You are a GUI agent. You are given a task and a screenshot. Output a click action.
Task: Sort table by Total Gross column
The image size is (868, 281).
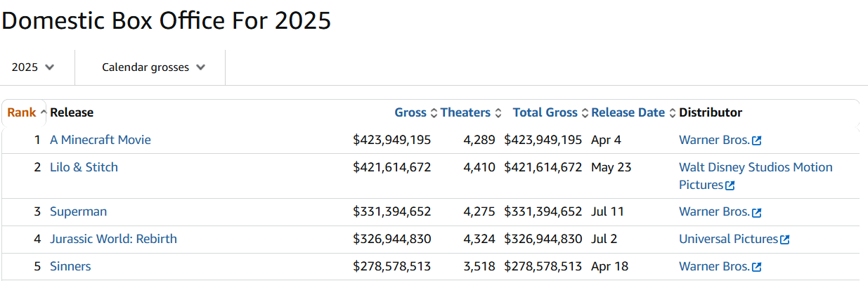545,112
